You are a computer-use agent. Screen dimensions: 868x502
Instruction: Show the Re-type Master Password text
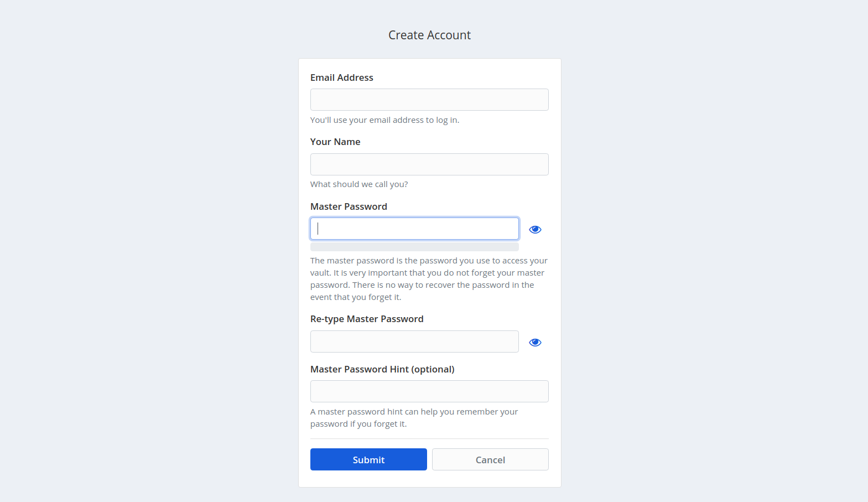pyautogui.click(x=535, y=342)
